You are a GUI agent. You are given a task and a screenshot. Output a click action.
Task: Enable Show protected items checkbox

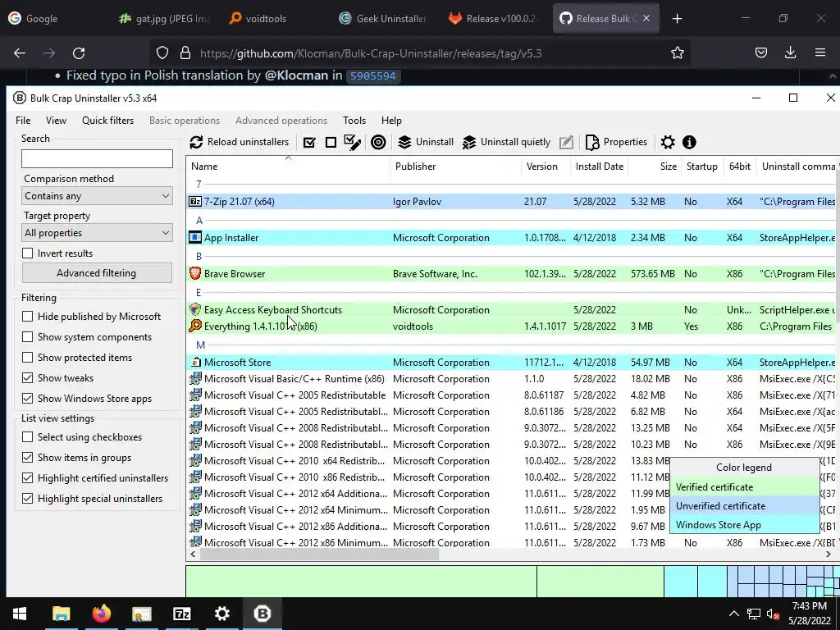click(27, 358)
